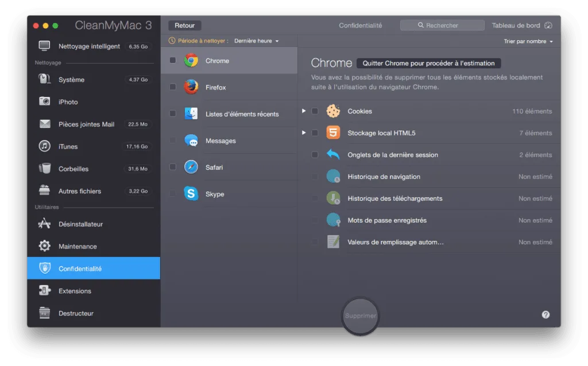Go to Maintenance sidebar item

click(x=94, y=246)
